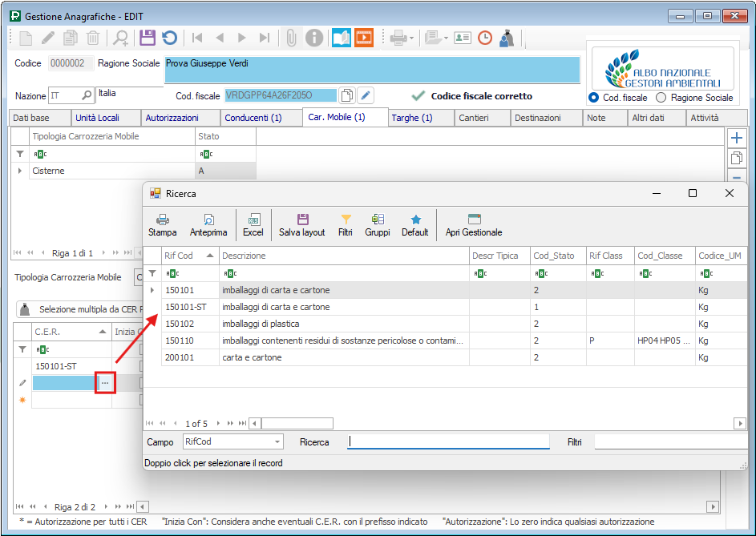Image resolution: width=756 pixels, height=536 pixels.
Task: Click the Ricerca search input field
Action: (x=448, y=442)
